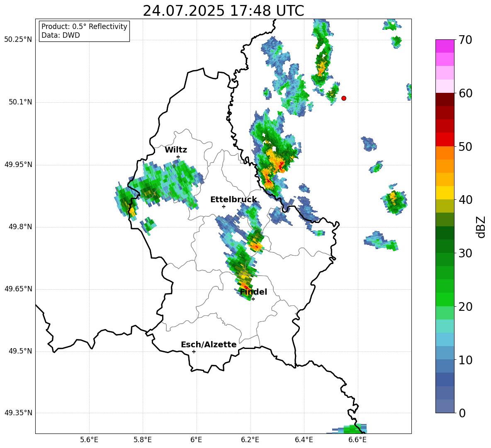Viewport: 491px width, 448px height.
Task: Click the 6.2°E longitude label
Action: 250,440
